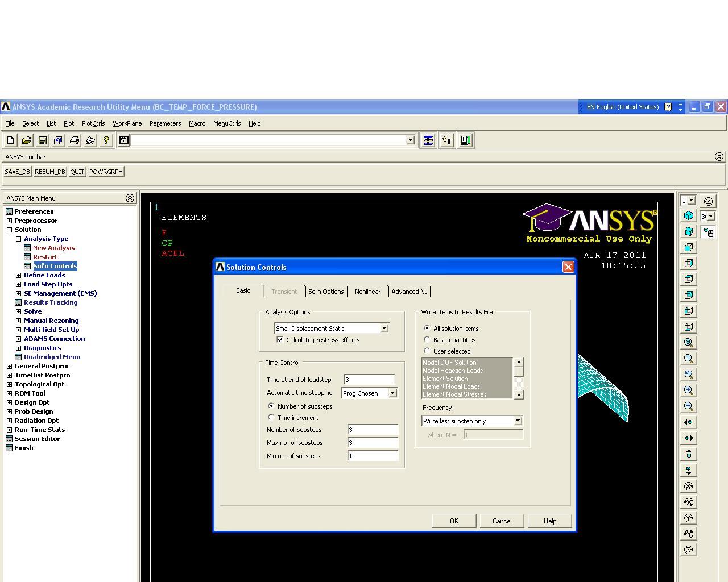Pan the model up with the arrow icon
Image resolution: width=728 pixels, height=582 pixels.
click(689, 454)
